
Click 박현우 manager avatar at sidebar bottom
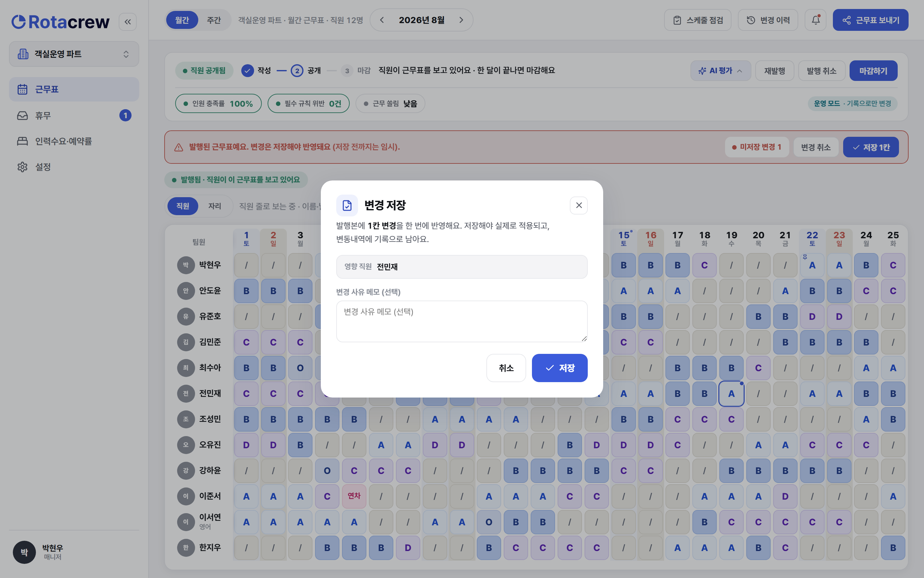point(24,552)
